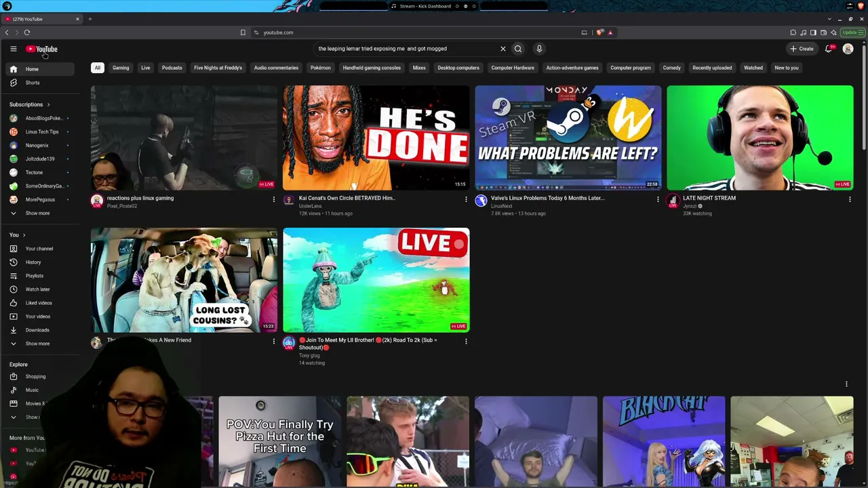Go to Shorts in the sidebar
The width and height of the screenshot is (868, 488).
(39, 83)
